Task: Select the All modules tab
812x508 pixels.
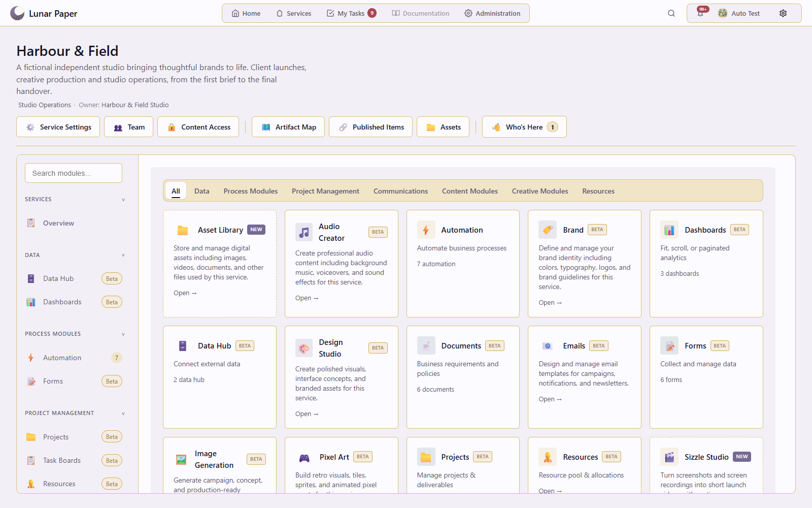Action: [x=176, y=191]
